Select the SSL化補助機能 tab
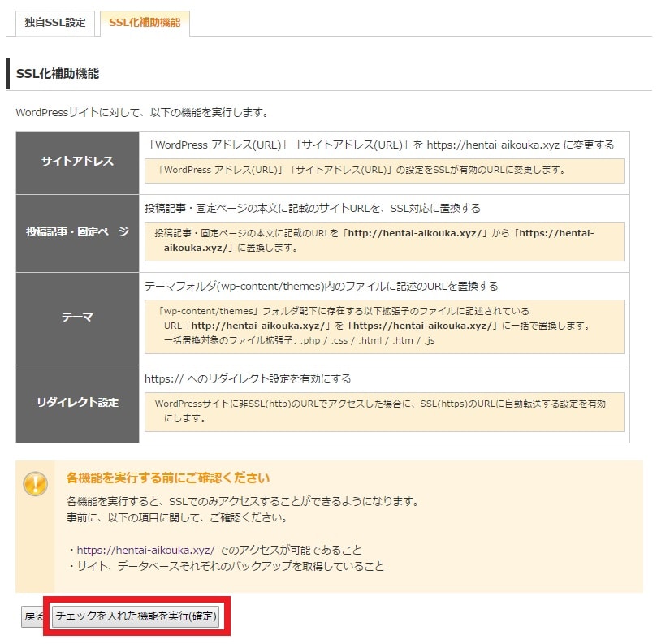This screenshot has height=644, width=657. click(x=145, y=23)
